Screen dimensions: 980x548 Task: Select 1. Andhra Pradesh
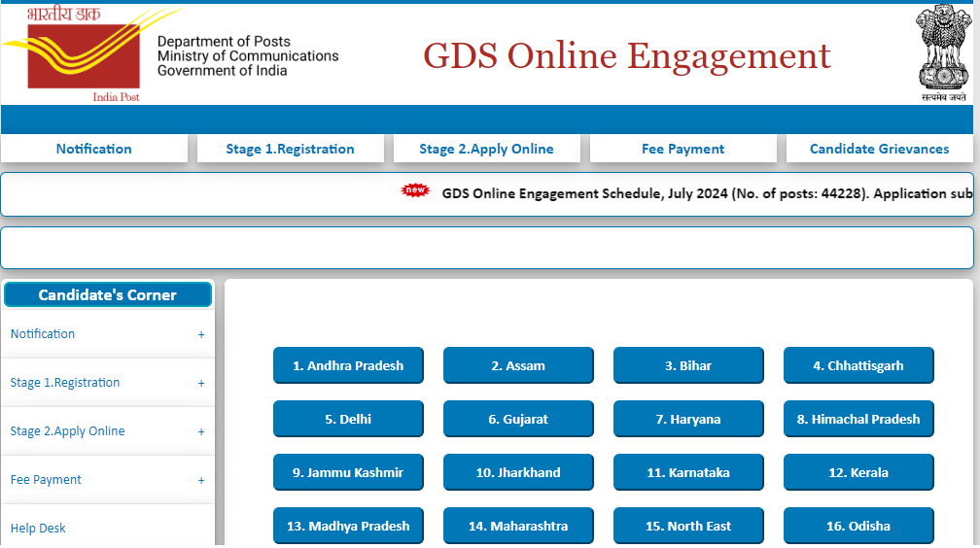[x=348, y=365]
